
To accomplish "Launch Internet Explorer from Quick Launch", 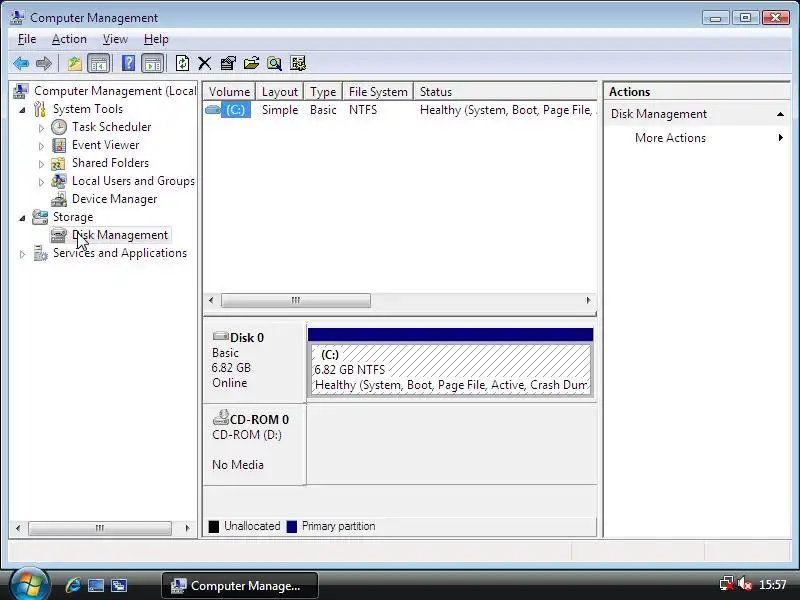I will 72,585.
